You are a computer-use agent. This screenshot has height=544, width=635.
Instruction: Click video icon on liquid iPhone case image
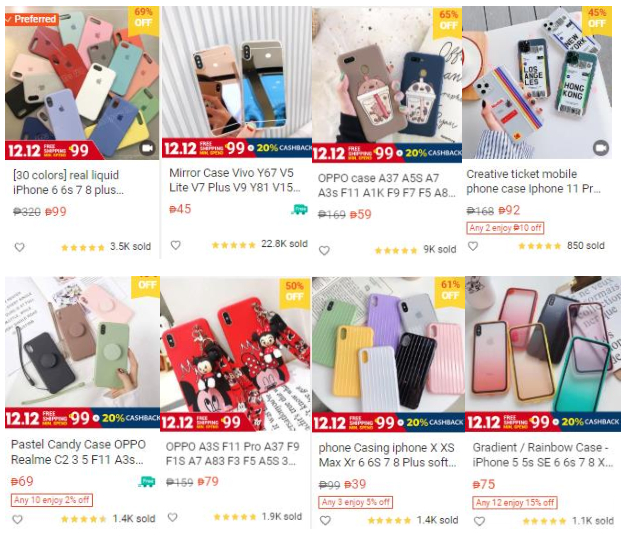(147, 148)
